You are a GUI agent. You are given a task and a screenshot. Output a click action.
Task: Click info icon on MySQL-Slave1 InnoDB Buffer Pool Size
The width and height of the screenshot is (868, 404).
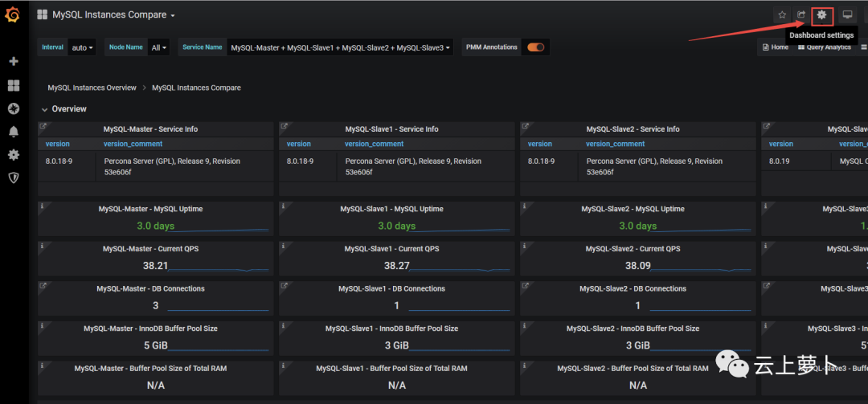[284, 325]
